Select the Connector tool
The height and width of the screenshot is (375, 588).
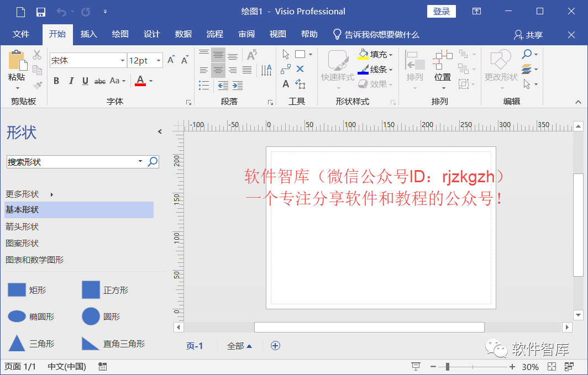click(x=286, y=69)
